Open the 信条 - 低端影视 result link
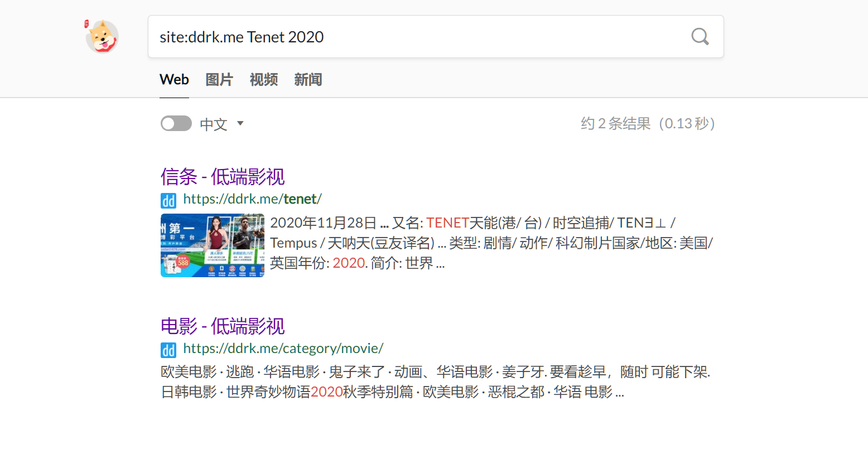The height and width of the screenshot is (454, 868). pos(223,177)
